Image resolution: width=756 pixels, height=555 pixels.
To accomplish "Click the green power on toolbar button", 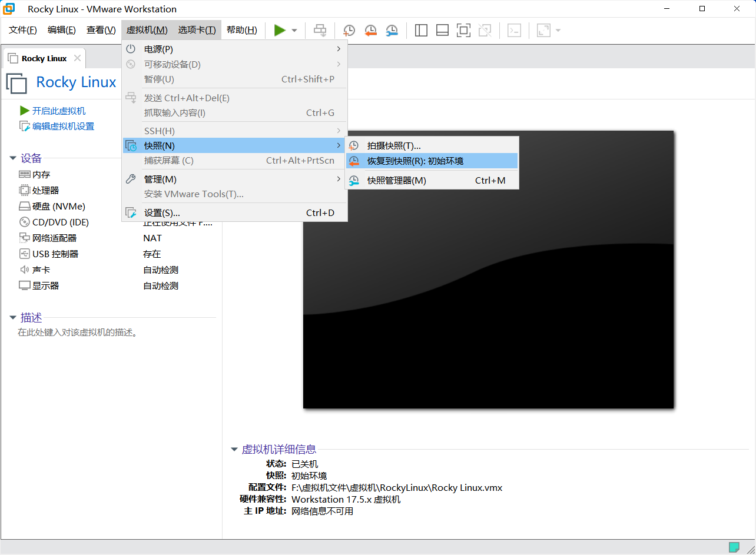I will coord(280,30).
